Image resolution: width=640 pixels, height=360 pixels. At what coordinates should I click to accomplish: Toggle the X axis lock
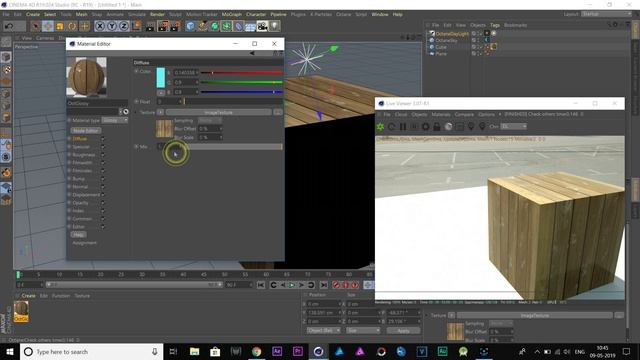(100, 26)
